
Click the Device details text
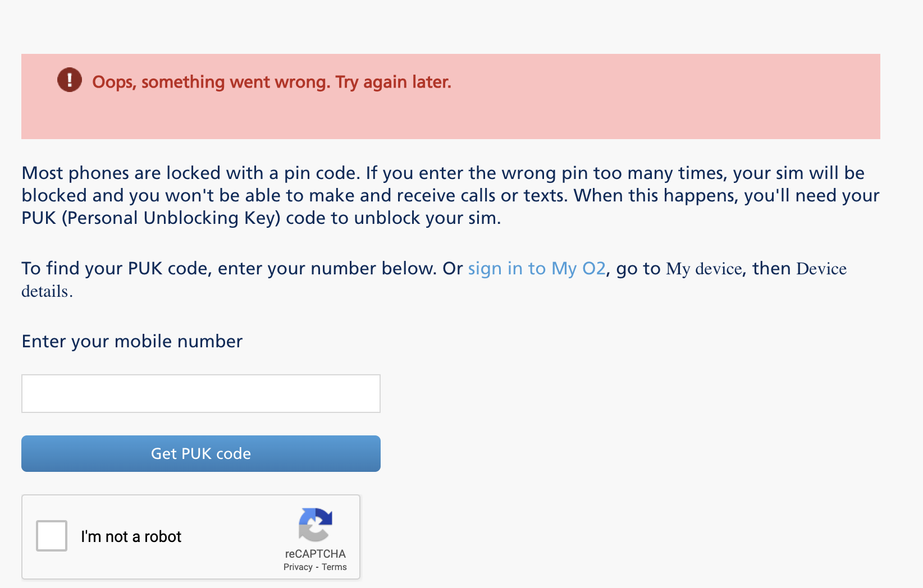click(821, 269)
